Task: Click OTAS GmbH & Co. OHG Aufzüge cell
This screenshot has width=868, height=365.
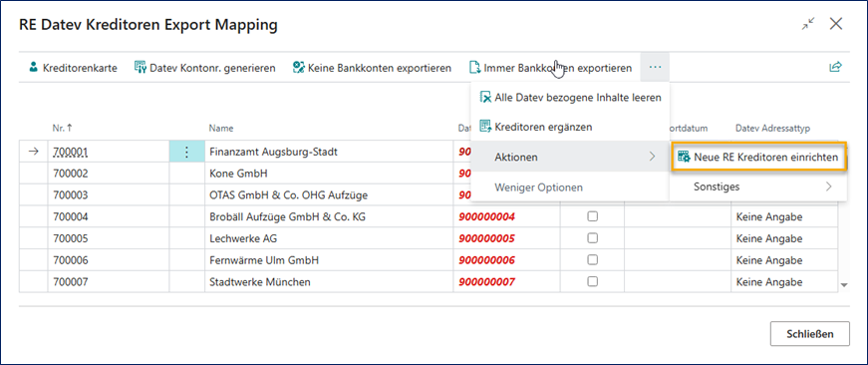Action: tap(329, 194)
